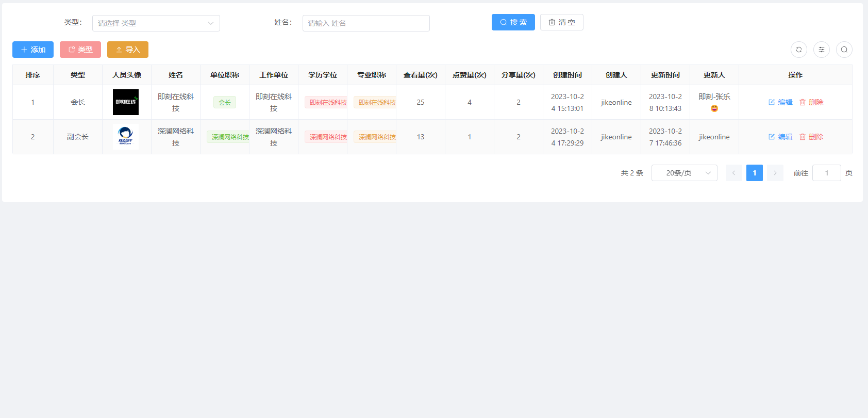Delete the 副会长 row entry
The width and height of the screenshot is (868, 418).
(811, 137)
